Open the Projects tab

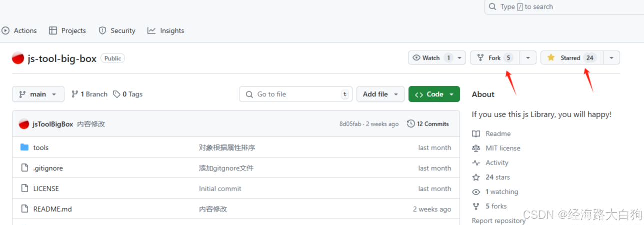tap(67, 31)
